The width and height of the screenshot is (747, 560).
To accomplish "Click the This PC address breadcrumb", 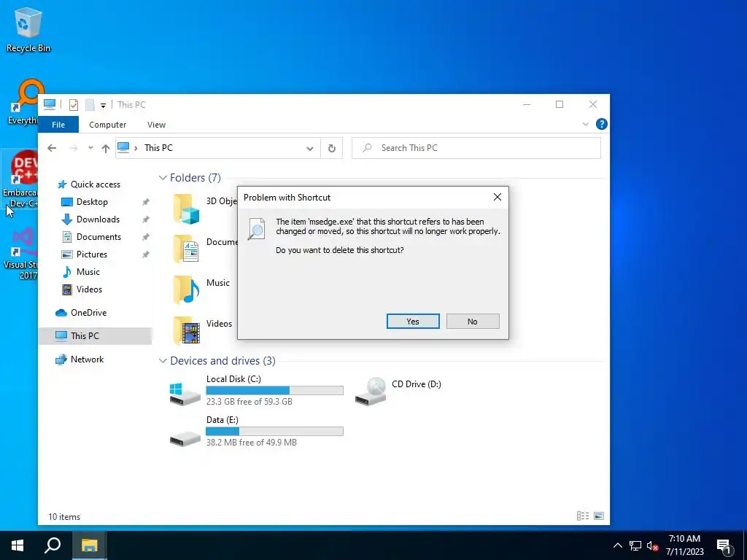I will pyautogui.click(x=158, y=148).
